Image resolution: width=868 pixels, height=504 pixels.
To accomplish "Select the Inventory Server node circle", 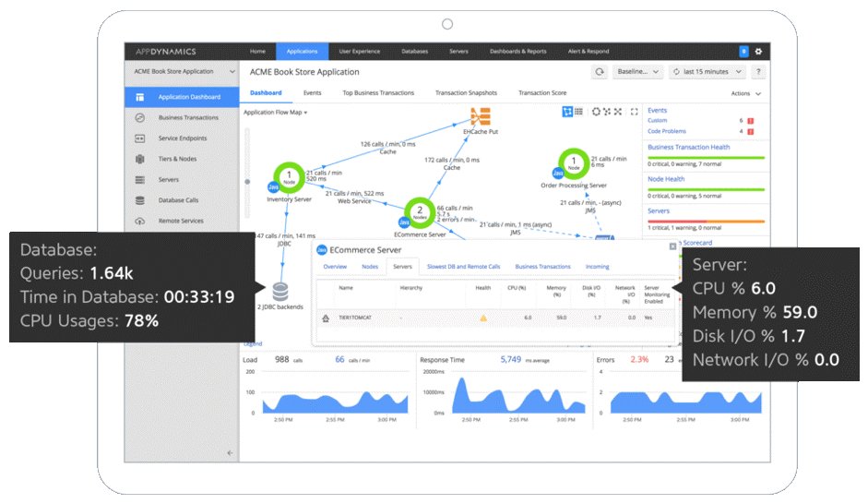I will coord(289,177).
